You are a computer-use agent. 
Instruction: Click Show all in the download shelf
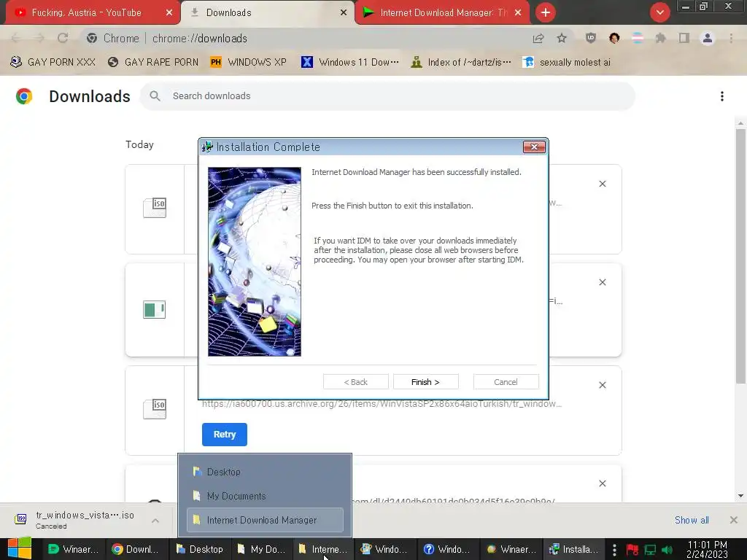tap(692, 520)
